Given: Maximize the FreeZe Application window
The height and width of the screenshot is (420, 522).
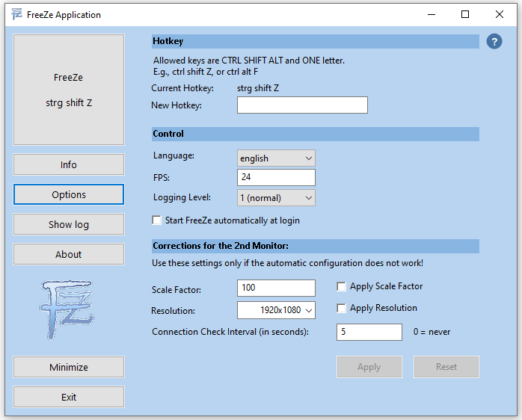Looking at the screenshot, I should pos(465,14).
